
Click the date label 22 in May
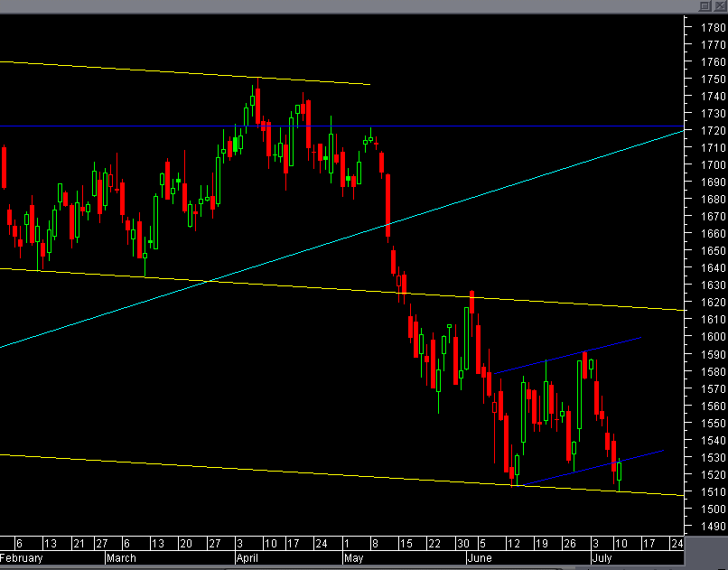click(434, 543)
